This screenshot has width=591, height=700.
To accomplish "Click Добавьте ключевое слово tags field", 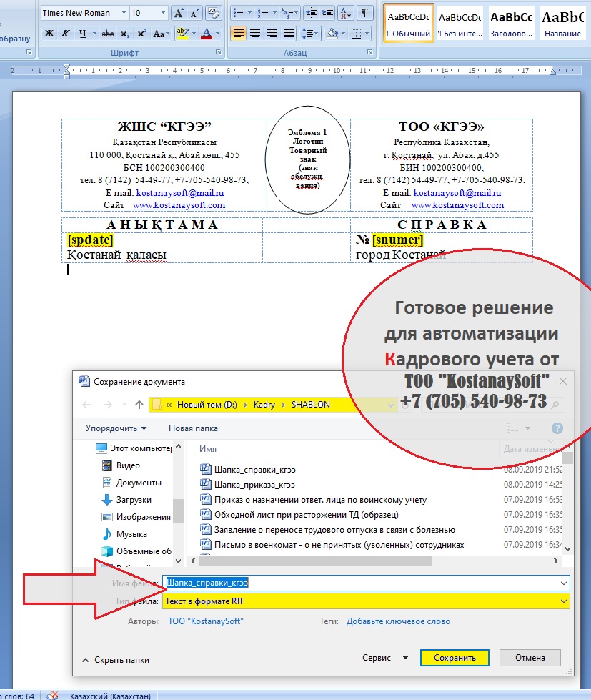I will pos(398,621).
